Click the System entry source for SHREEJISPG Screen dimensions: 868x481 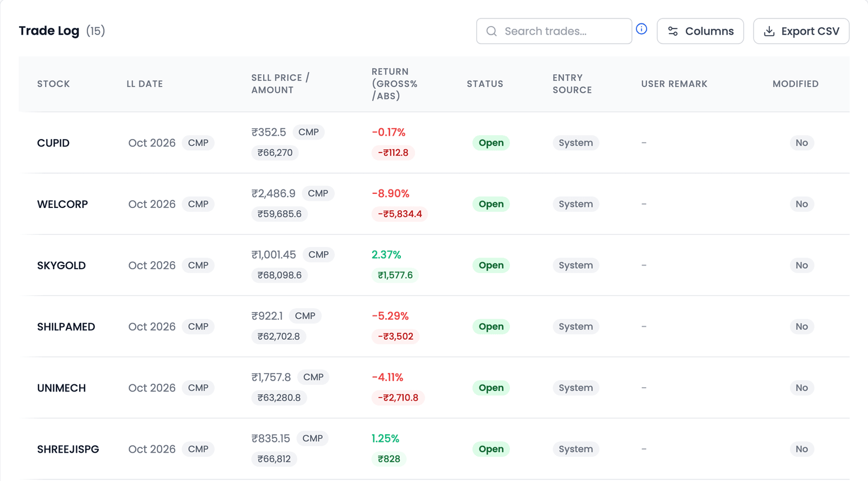point(576,449)
